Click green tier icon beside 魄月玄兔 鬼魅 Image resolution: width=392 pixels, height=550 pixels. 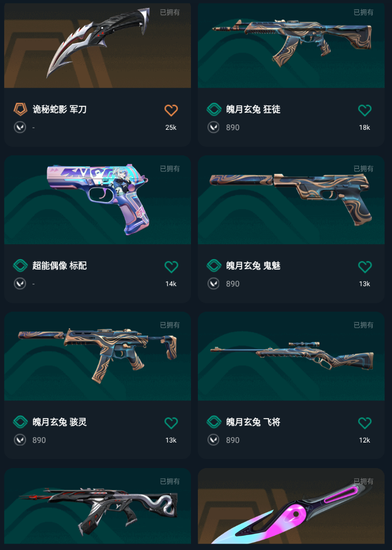[x=214, y=265]
